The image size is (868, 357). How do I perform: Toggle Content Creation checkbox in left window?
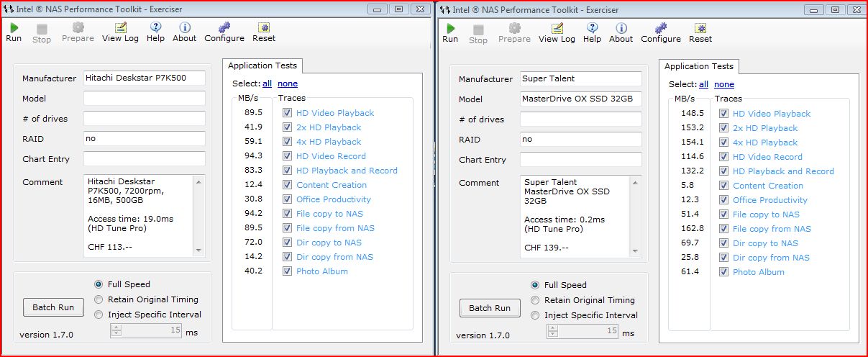(287, 185)
